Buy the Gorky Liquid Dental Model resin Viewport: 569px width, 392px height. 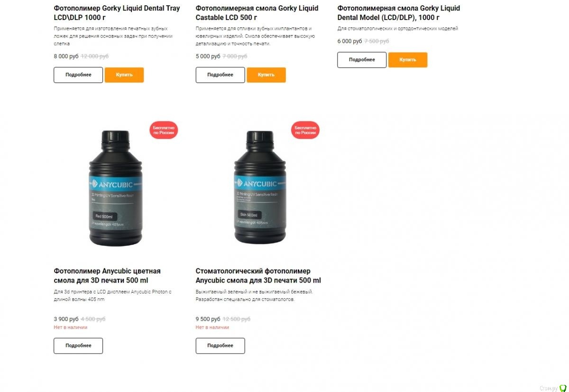(408, 60)
